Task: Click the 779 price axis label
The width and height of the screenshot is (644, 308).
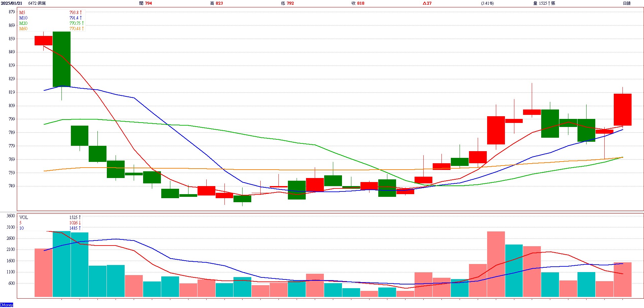Action: (x=12, y=146)
